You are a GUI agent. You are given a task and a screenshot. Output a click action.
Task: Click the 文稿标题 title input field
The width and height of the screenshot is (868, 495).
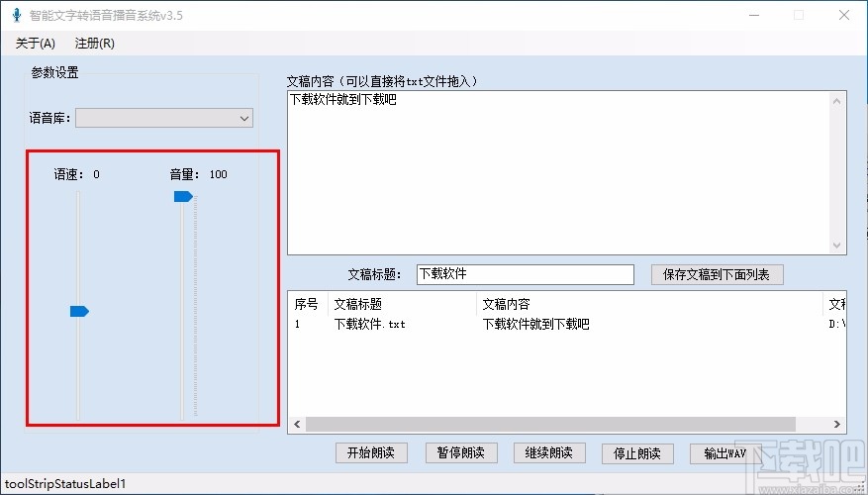[525, 274]
